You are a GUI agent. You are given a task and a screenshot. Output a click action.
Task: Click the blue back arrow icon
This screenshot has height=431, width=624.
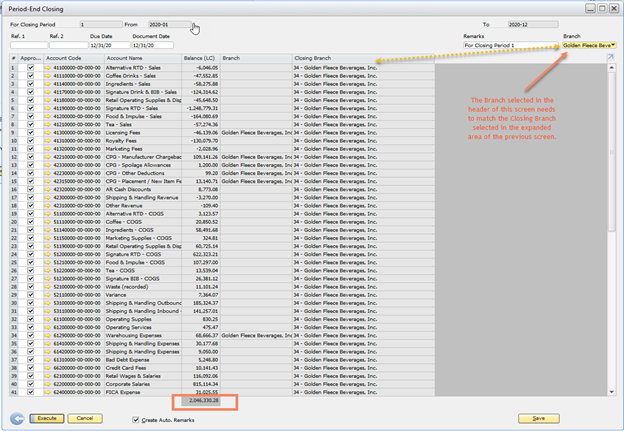click(16, 418)
